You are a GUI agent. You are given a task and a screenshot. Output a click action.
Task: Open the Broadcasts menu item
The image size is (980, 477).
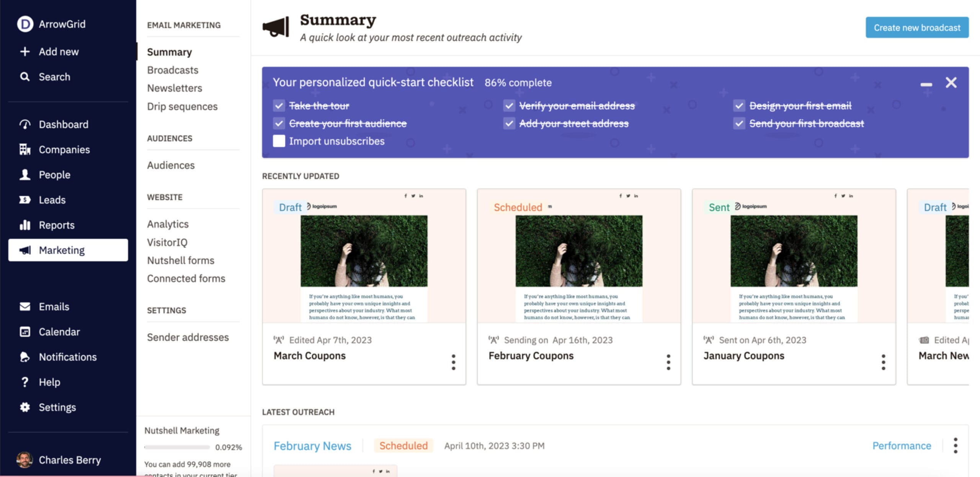point(172,70)
